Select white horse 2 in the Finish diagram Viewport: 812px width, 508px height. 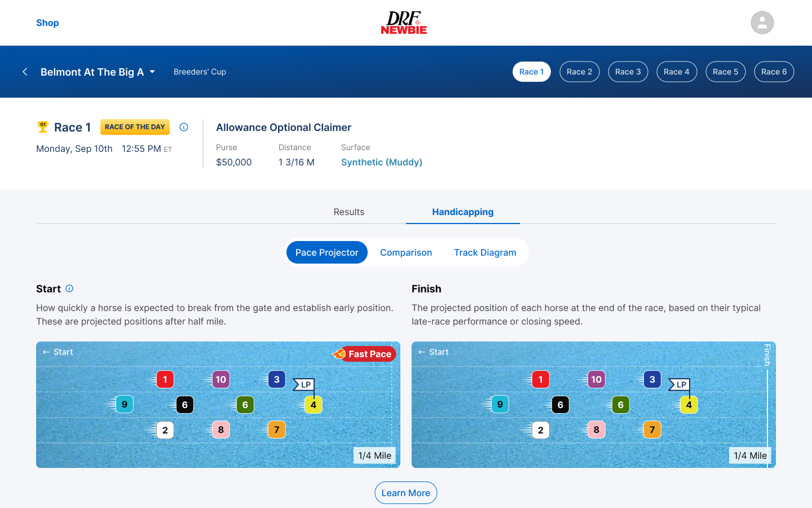coord(540,430)
